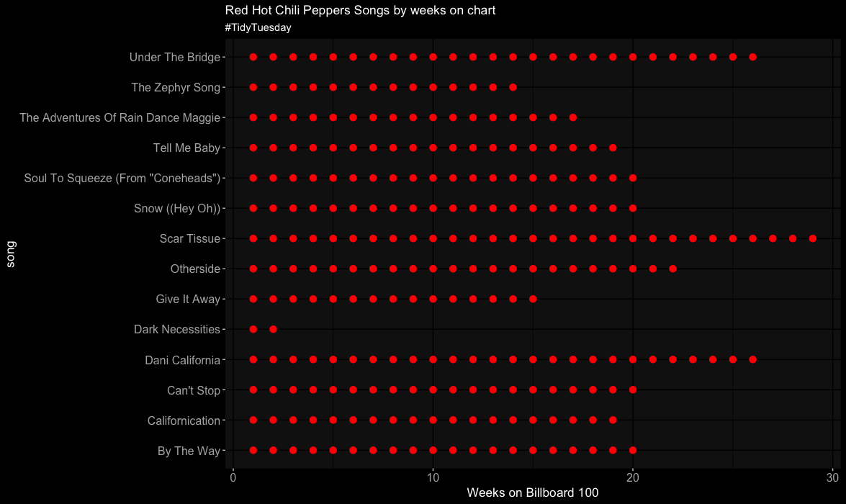Click the x-axis tick label '10'
846x504 pixels.
tap(433, 477)
